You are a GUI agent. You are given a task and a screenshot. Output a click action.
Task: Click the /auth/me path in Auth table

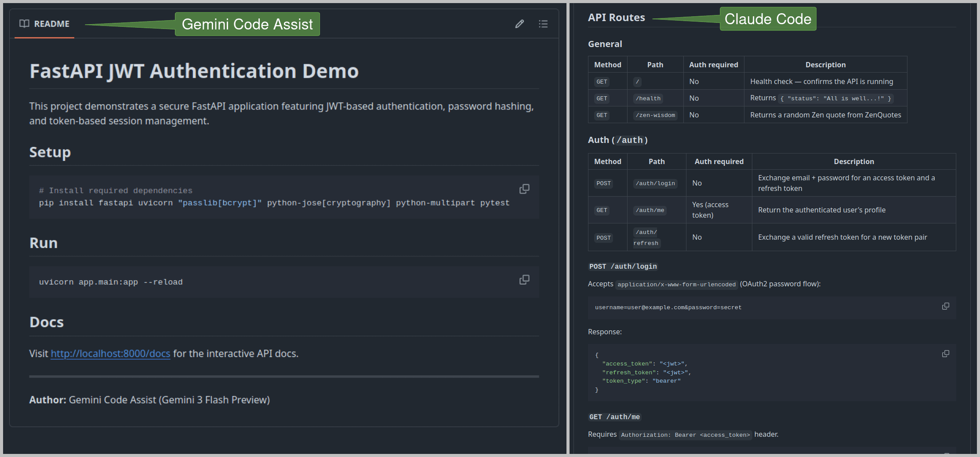[x=650, y=210]
